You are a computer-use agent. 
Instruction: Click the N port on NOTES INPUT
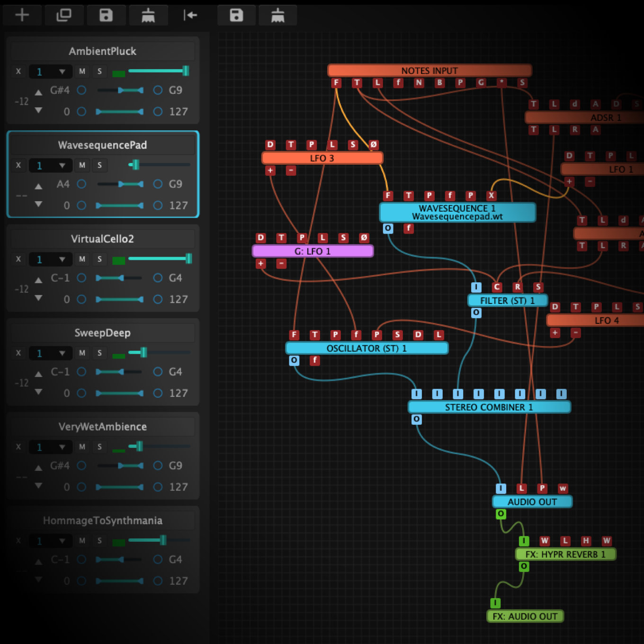419,83
